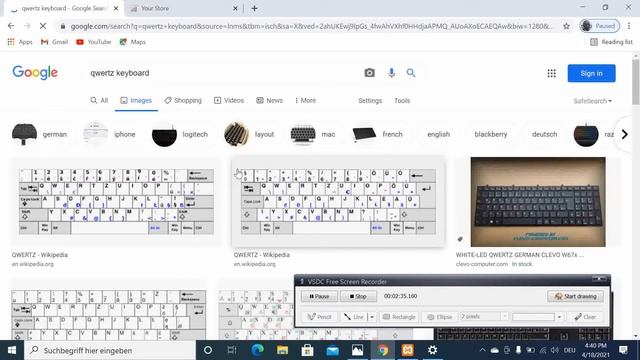This screenshot has height=360, width=640.
Task: Filter images by the french chip
Action: point(378,134)
